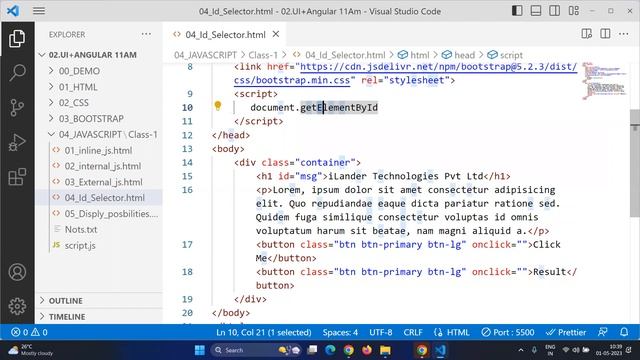Change Spaces: 4 indentation setting
Image resolution: width=640 pixels, height=360 pixels.
point(340,332)
